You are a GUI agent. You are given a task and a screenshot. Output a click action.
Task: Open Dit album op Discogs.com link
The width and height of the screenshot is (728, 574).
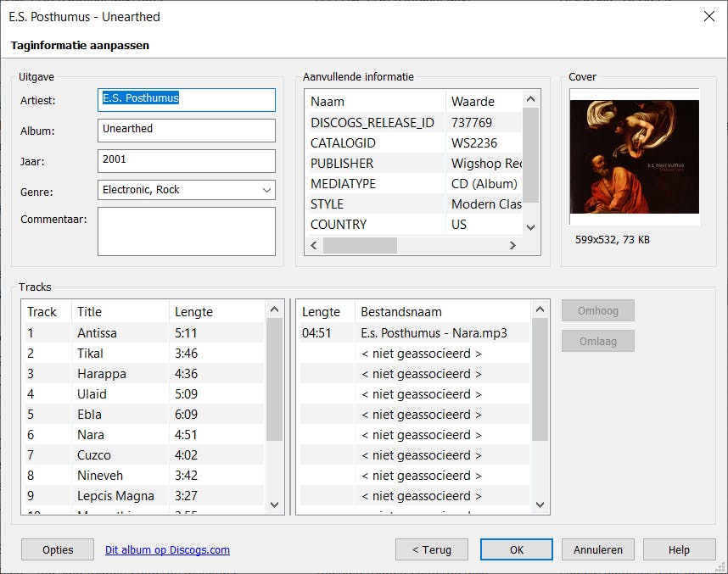tap(167, 550)
